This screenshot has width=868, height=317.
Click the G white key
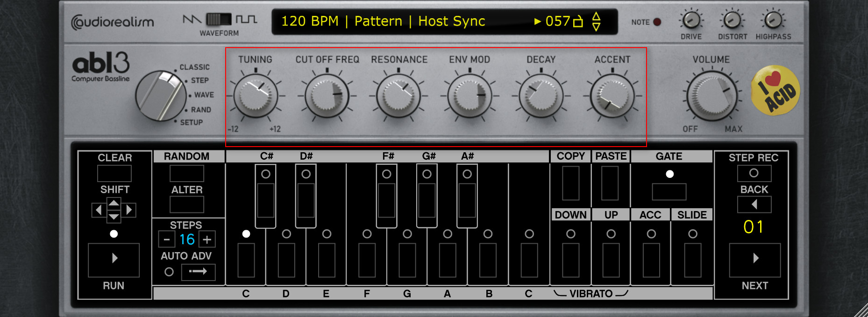(407, 260)
